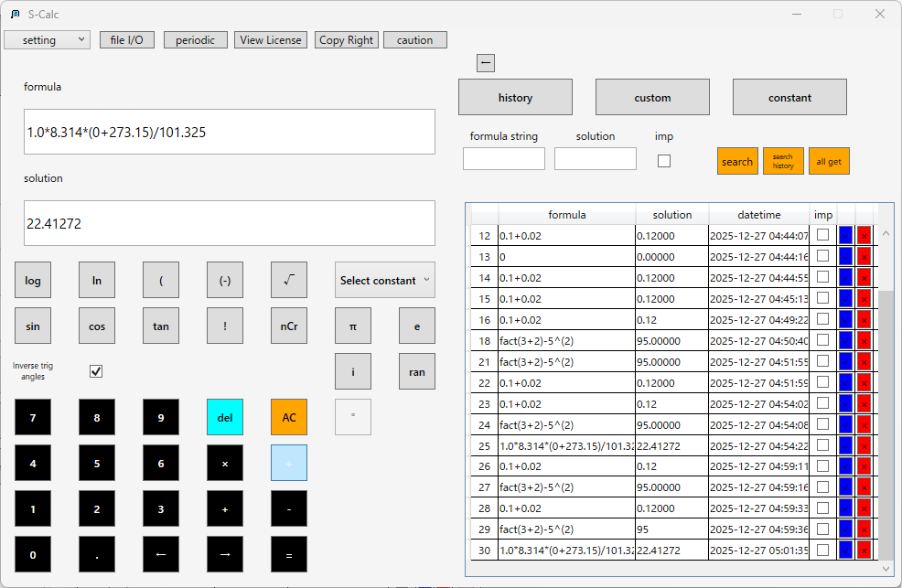Click the division ÷ key
This screenshot has width=902, height=588.
[x=289, y=464]
